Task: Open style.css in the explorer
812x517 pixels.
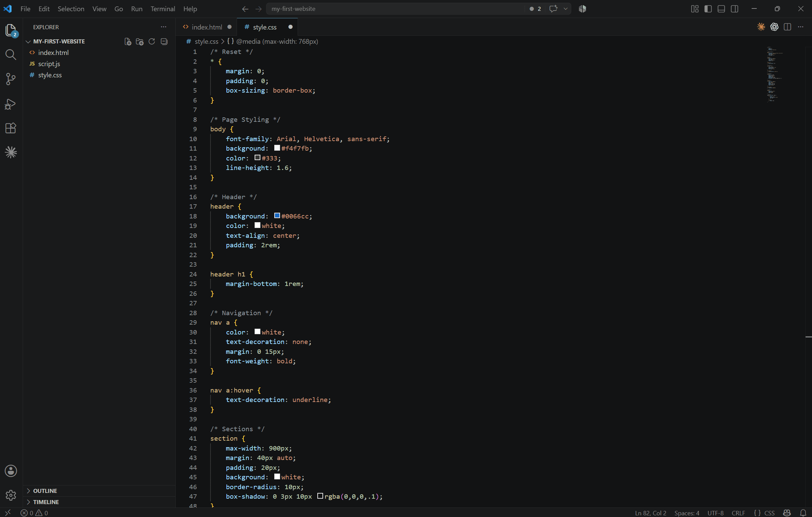Action: click(99, 75)
